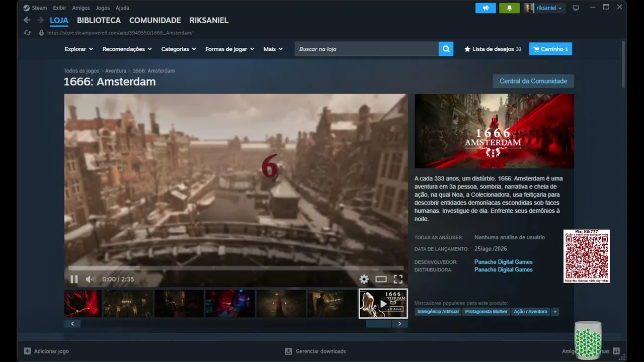Viewport: 644px width, 362px height.
Task: Show more tags with the plus button
Action: click(x=555, y=312)
